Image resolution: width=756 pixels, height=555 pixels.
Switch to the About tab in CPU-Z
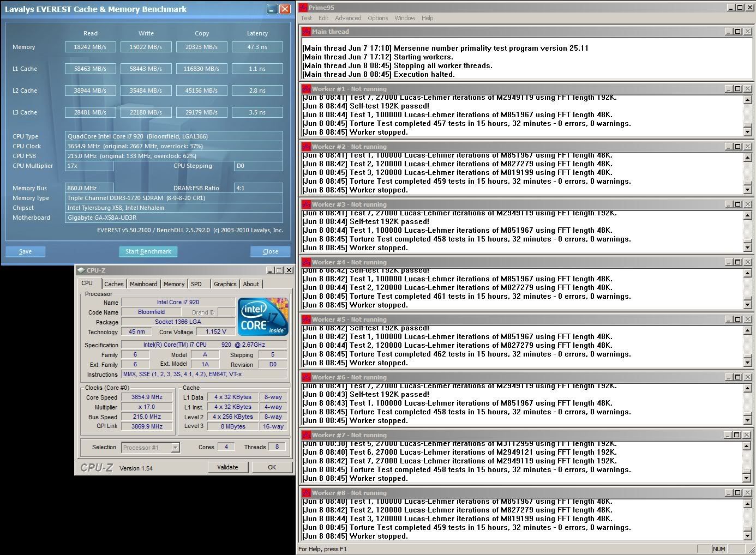[251, 284]
